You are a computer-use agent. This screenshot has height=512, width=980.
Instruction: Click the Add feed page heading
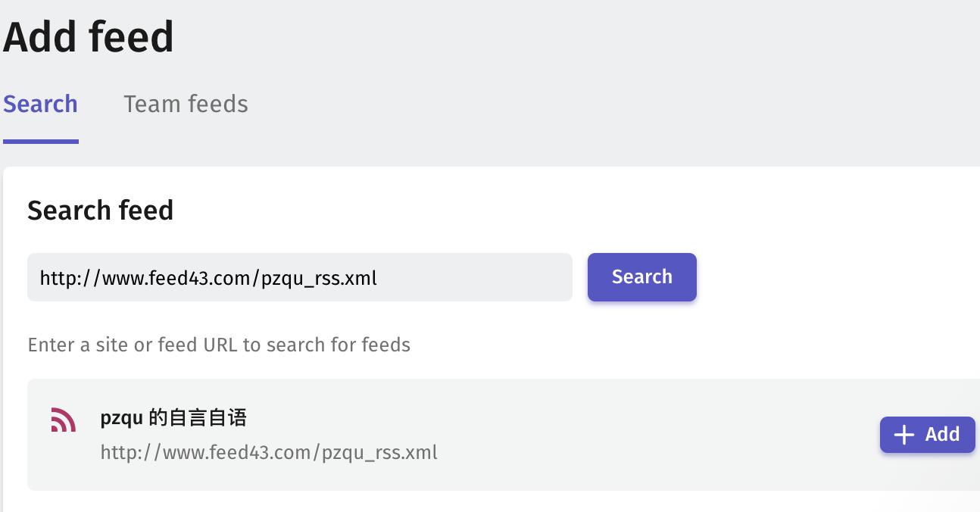[x=89, y=37]
